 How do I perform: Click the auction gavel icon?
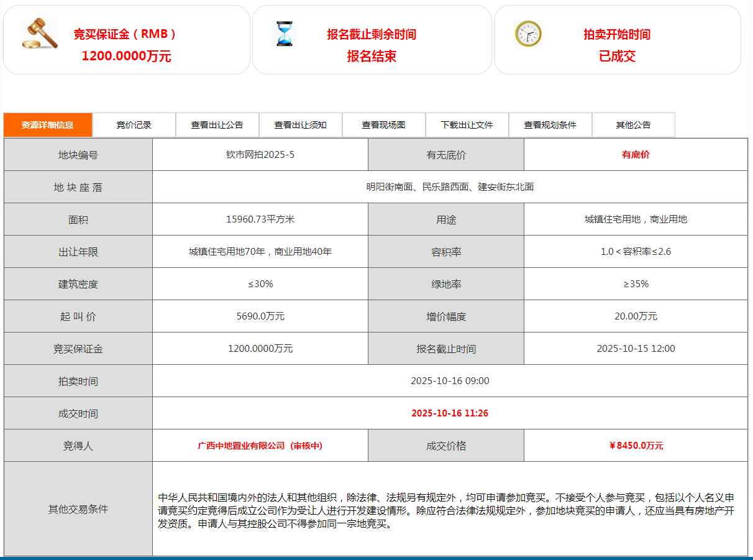pos(40,34)
